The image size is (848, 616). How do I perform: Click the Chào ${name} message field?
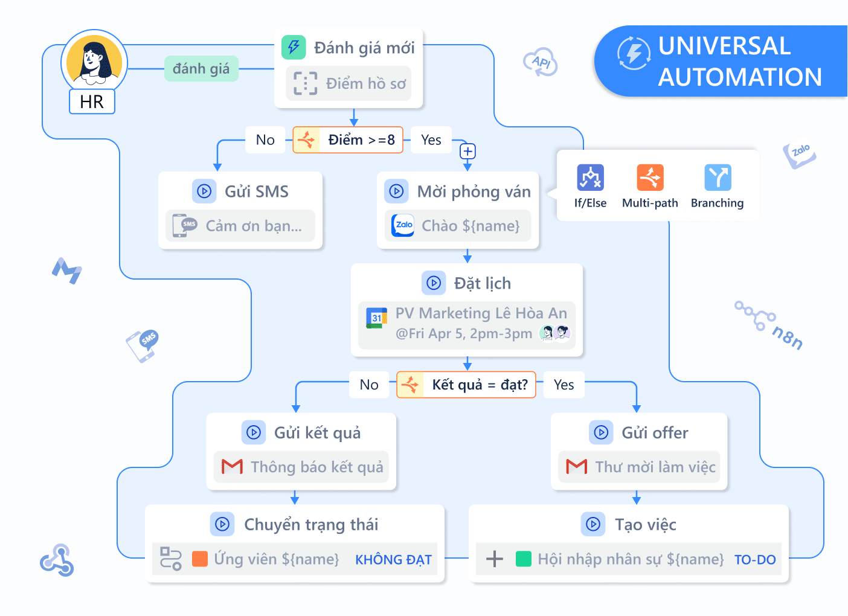[x=458, y=226]
